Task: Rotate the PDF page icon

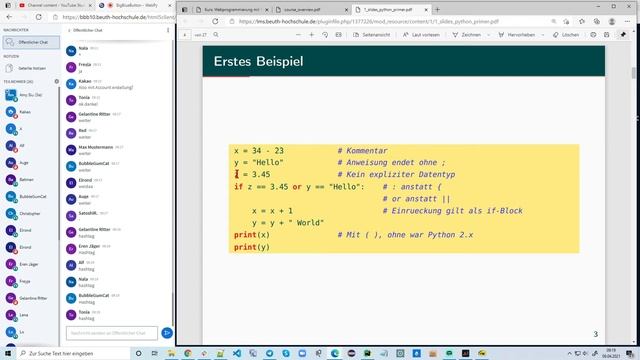Action: click(325, 35)
